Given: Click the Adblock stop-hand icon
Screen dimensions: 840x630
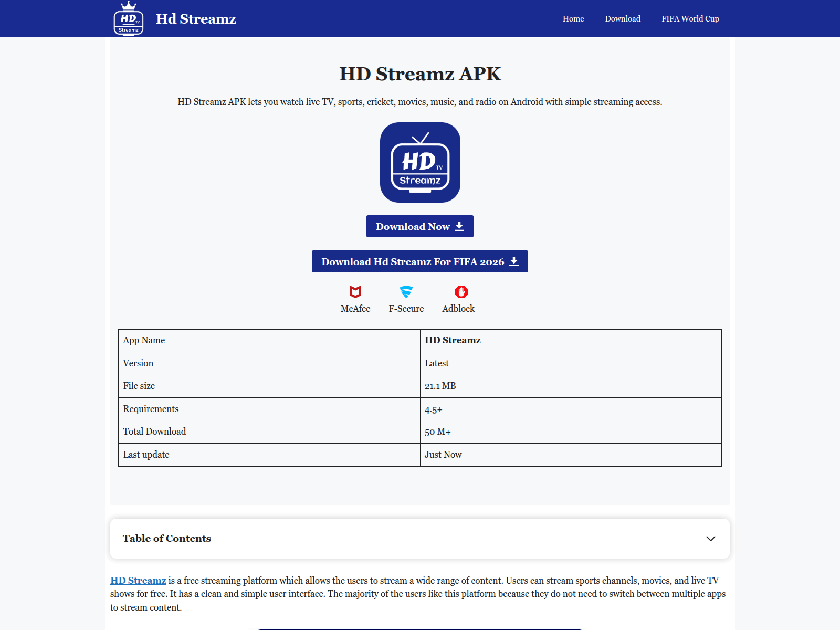Looking at the screenshot, I should pyautogui.click(x=461, y=292).
